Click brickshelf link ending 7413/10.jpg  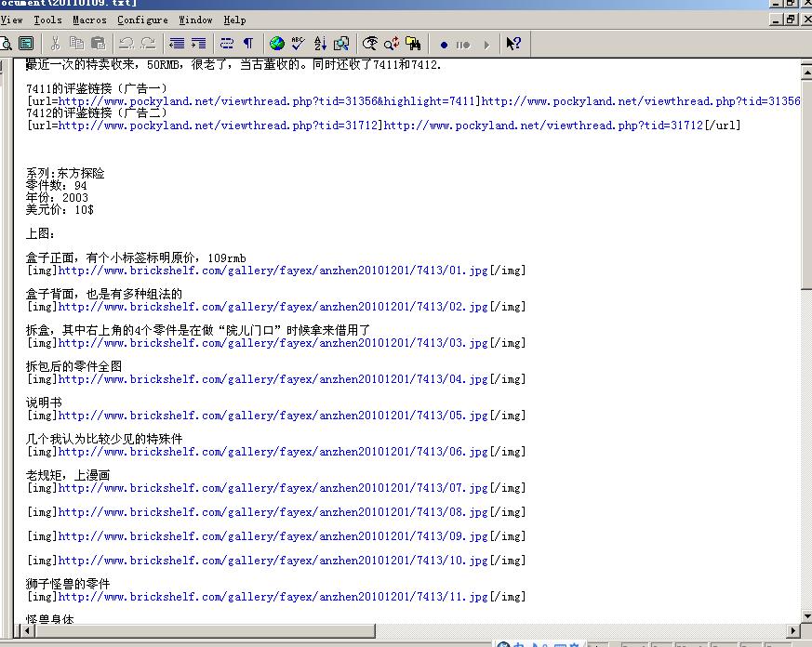coord(273,561)
